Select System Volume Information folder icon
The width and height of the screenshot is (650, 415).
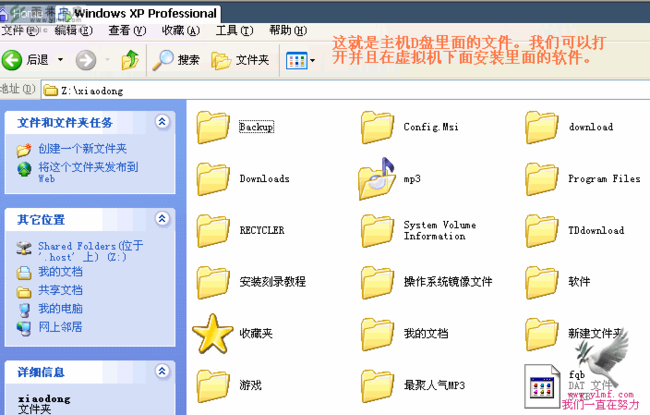pyautogui.click(x=377, y=231)
